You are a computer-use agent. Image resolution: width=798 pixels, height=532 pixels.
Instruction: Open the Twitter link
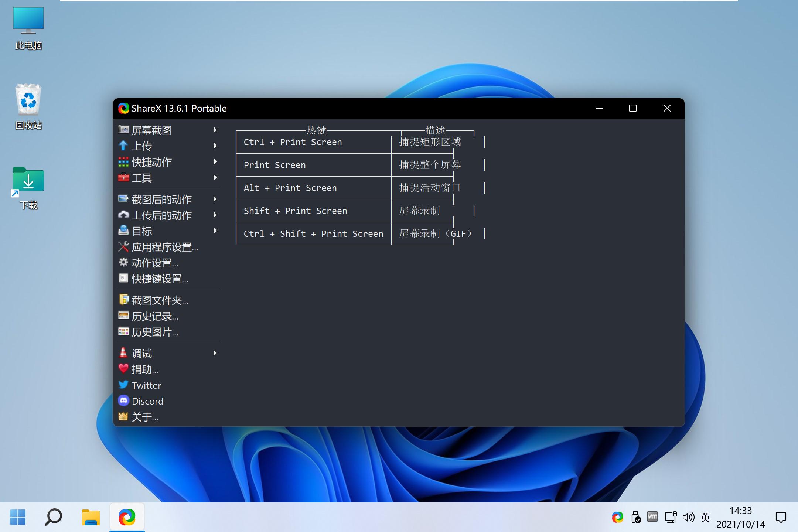(146, 385)
